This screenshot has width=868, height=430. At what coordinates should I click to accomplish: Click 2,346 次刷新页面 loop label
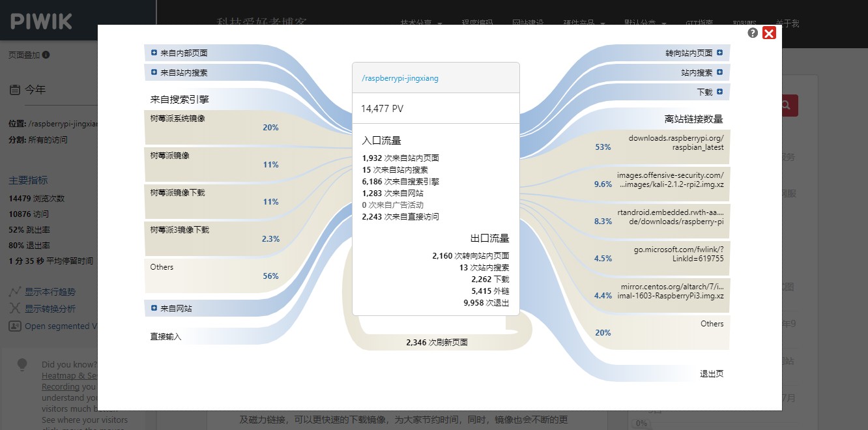[437, 342]
